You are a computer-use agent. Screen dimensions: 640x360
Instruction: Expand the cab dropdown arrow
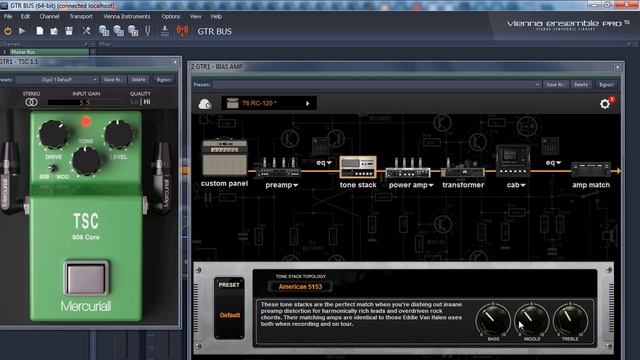coord(523,185)
